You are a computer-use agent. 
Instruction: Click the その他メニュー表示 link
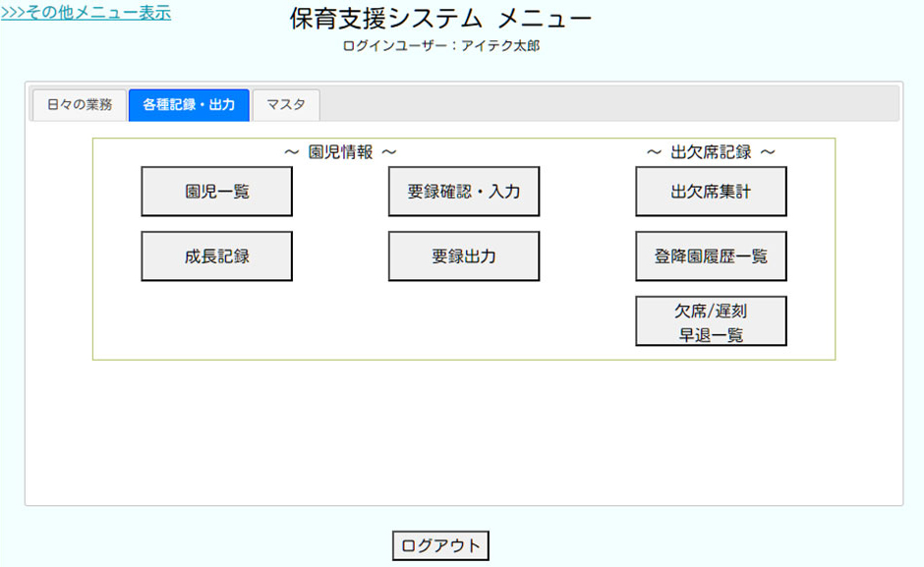(86, 13)
